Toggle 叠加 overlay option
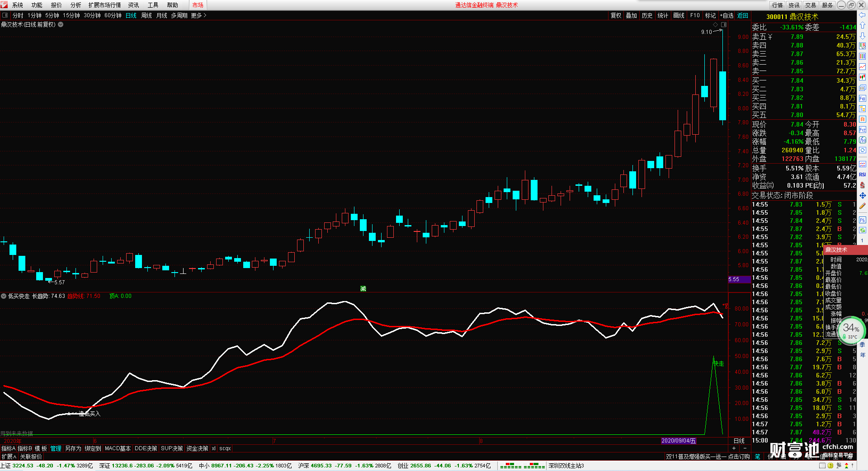868x471 pixels. [x=632, y=15]
